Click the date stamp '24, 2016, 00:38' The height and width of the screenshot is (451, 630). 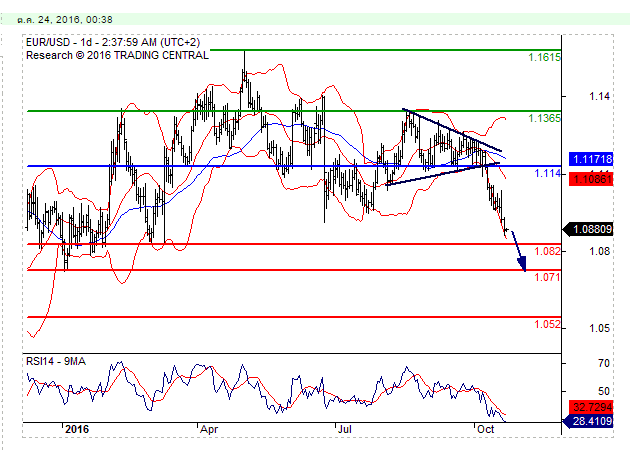(x=76, y=20)
